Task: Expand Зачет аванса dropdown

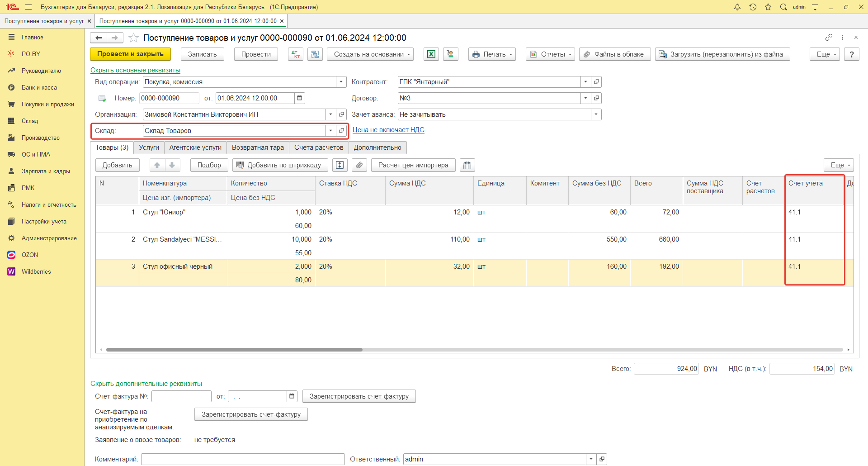Action: tap(596, 114)
